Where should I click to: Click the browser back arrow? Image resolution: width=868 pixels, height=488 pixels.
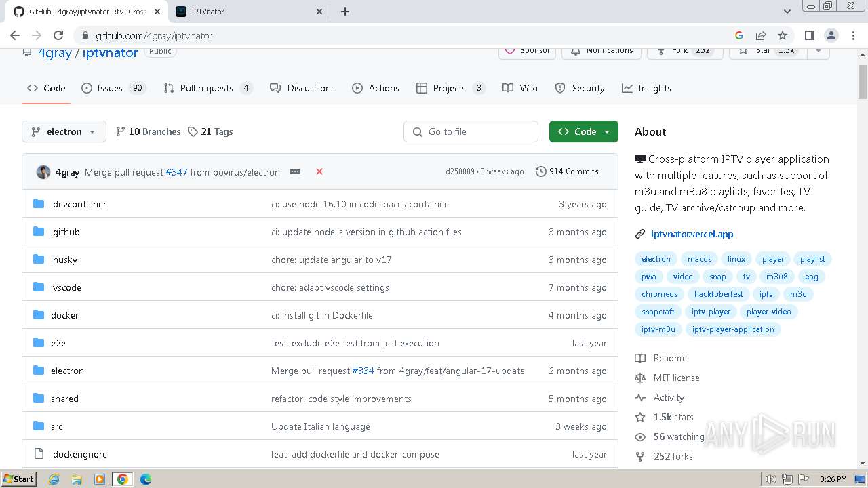click(15, 35)
